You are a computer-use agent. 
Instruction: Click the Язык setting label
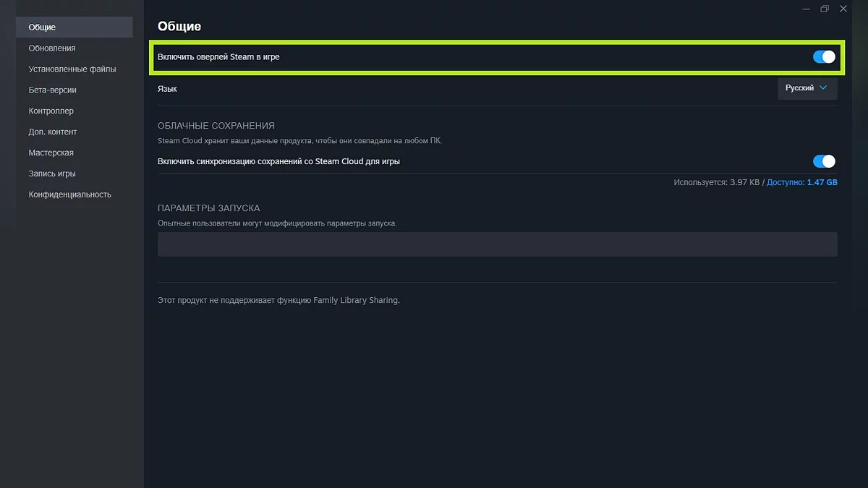coord(167,89)
